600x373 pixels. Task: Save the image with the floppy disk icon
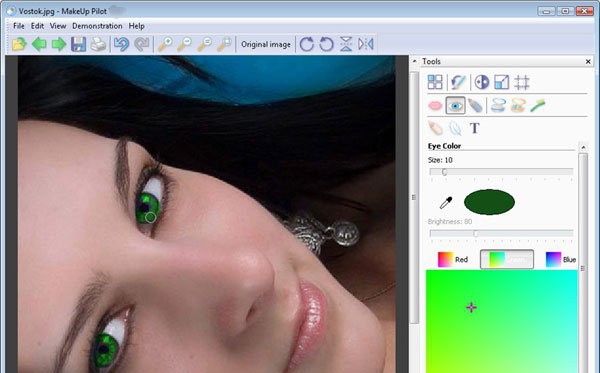pos(78,44)
